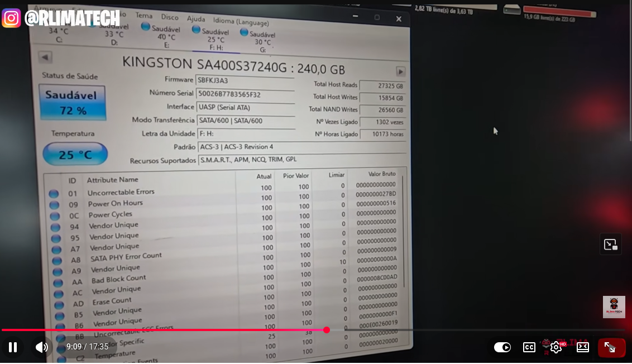Click the Attribute Name column header

point(112,180)
